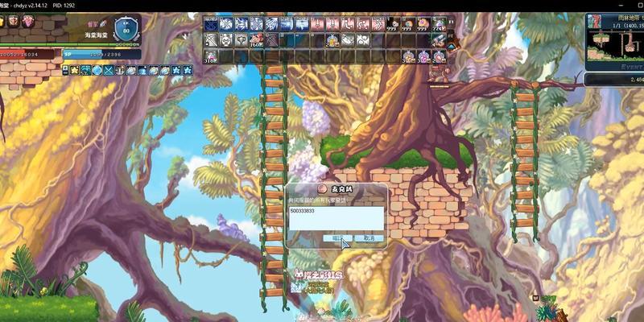The height and width of the screenshot is (322, 644).
Task: Click the blue SP bar
Action: (102, 54)
